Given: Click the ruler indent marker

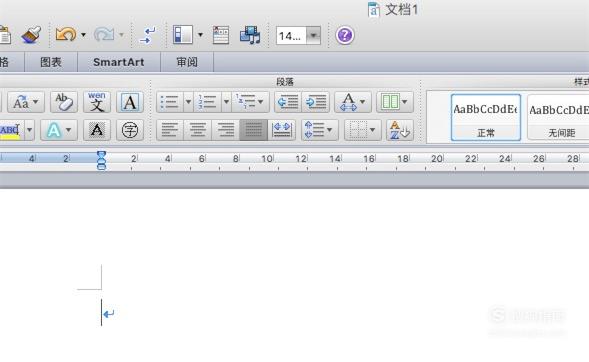Looking at the screenshot, I should tap(101, 160).
